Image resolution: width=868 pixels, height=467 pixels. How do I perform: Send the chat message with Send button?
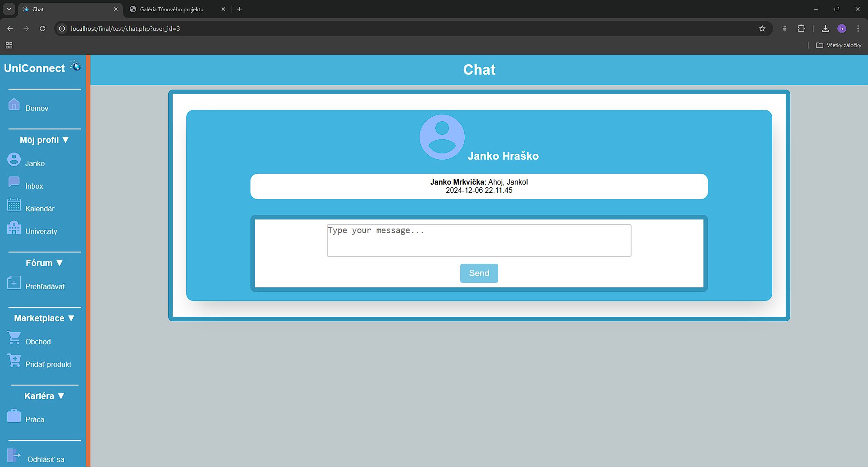(x=479, y=273)
